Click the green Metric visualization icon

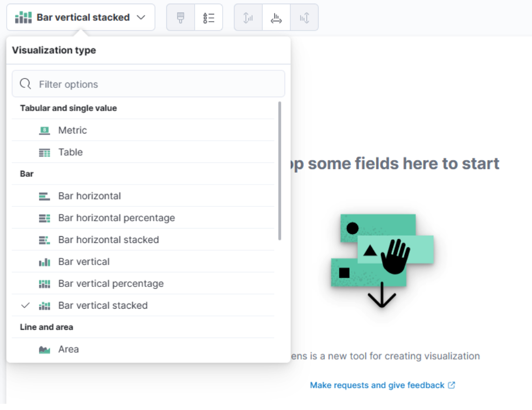click(x=45, y=130)
